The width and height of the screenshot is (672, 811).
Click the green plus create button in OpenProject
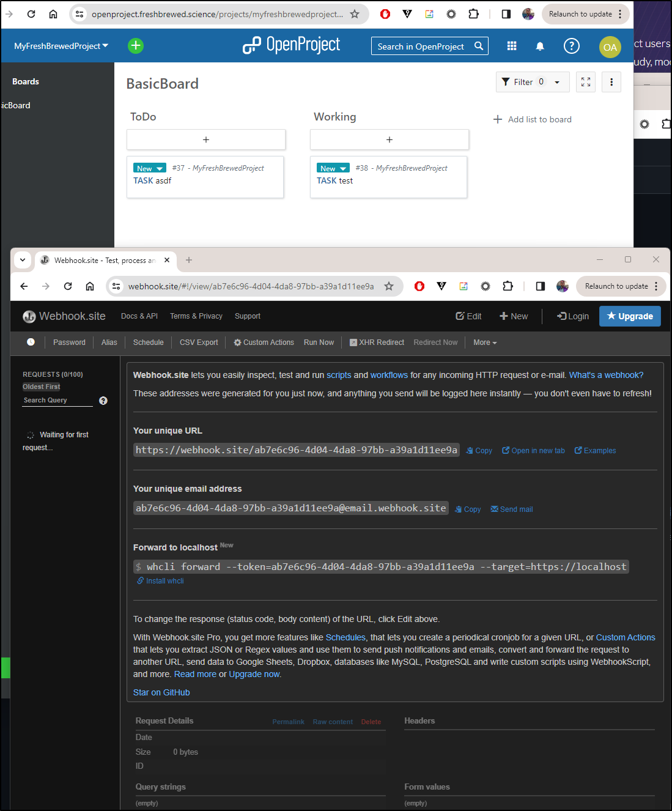pyautogui.click(x=136, y=46)
